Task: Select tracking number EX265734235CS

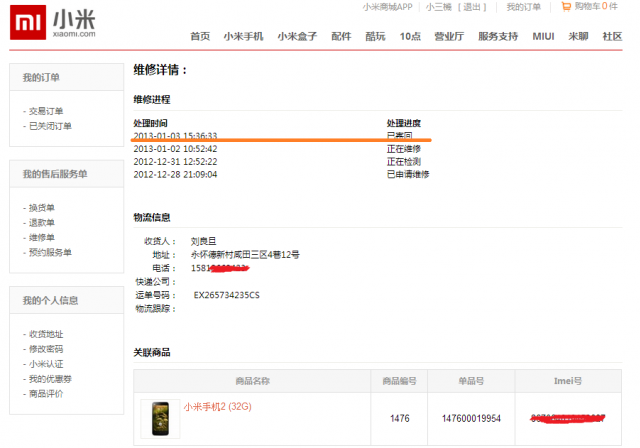Action: (x=227, y=295)
